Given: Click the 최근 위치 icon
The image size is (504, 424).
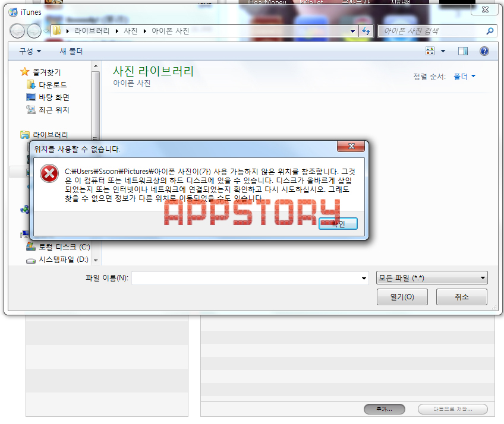Looking at the screenshot, I should tap(31, 110).
